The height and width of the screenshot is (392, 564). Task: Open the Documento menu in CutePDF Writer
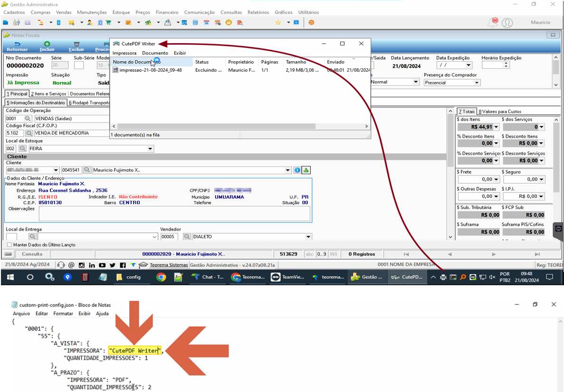click(155, 53)
